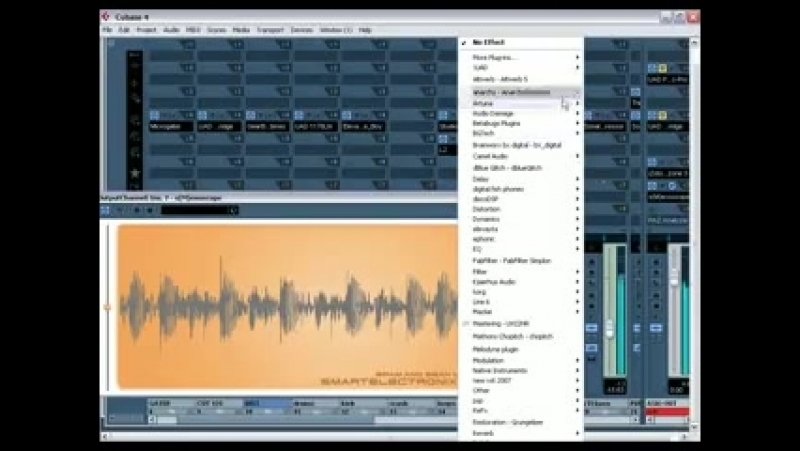Screen dimensions: 800x451
Task: Open Native Instruments plugin submenu
Action: click(x=521, y=370)
